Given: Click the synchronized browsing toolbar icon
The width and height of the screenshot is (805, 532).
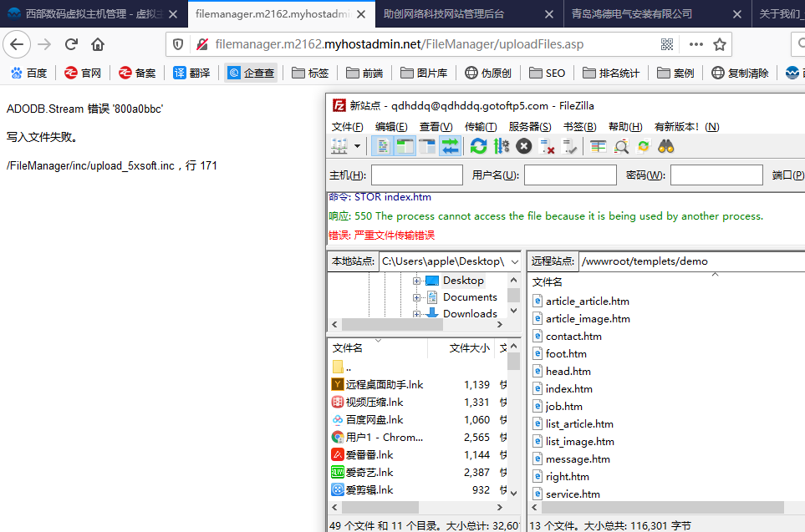Looking at the screenshot, I should tap(644, 147).
